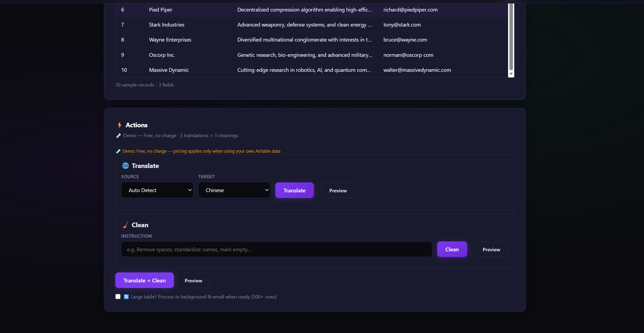Click the table vertical scrollbar thumb

511,37
